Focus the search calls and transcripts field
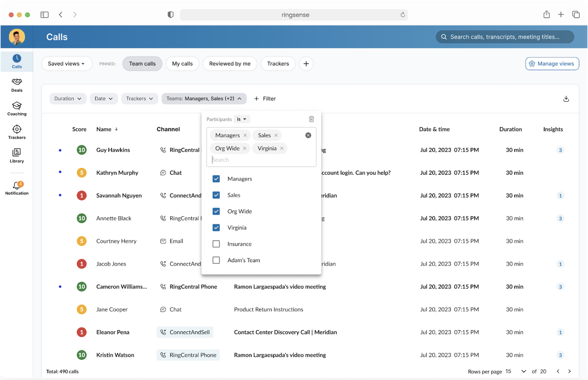This screenshot has height=380, width=588. 505,37
